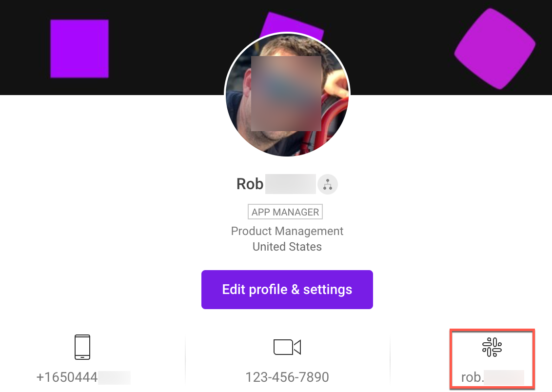Click the organization hierarchy icon beside the profile name
552x392 pixels.
coord(327,184)
